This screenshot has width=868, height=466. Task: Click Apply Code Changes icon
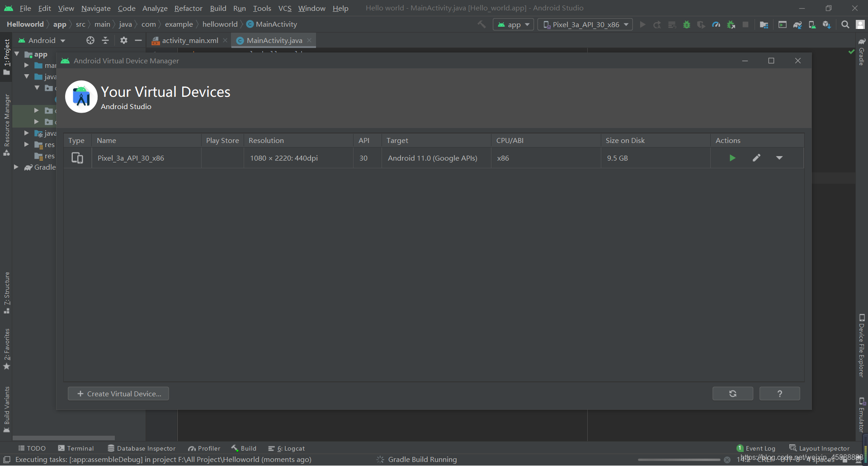[672, 24]
